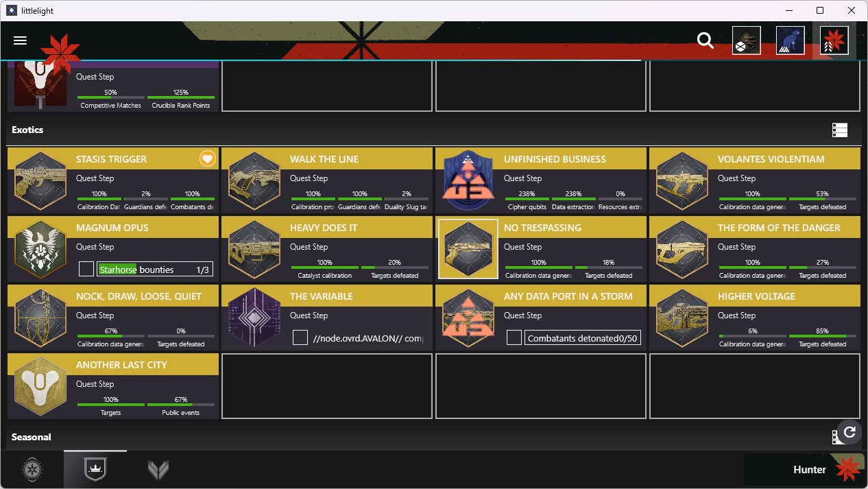The width and height of the screenshot is (868, 489).
Task: Toggle the Starhorse bounties checkbox
Action: click(86, 269)
